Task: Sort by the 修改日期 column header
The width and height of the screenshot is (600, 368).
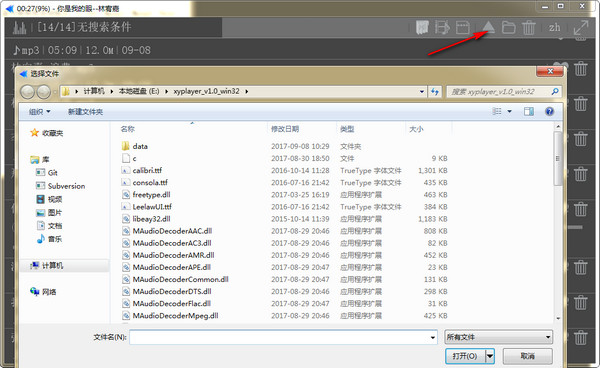Action: pos(285,129)
